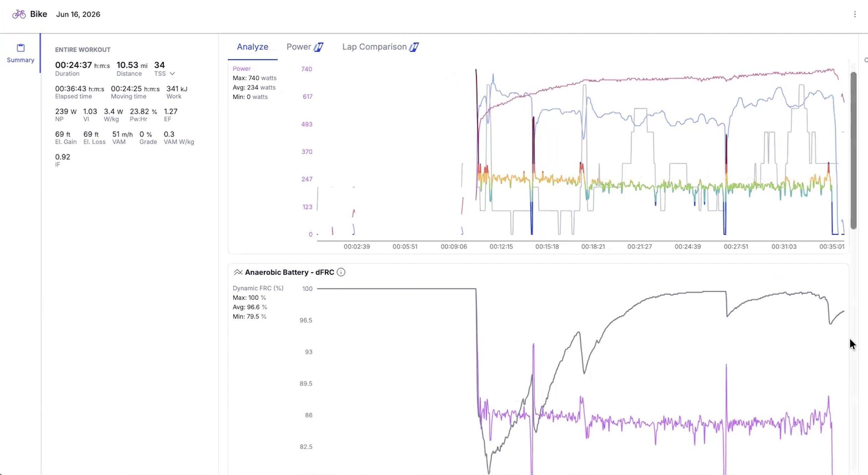868x475 pixels.
Task: Click the Dynamic FRC (%) legend label
Action: pyautogui.click(x=258, y=288)
